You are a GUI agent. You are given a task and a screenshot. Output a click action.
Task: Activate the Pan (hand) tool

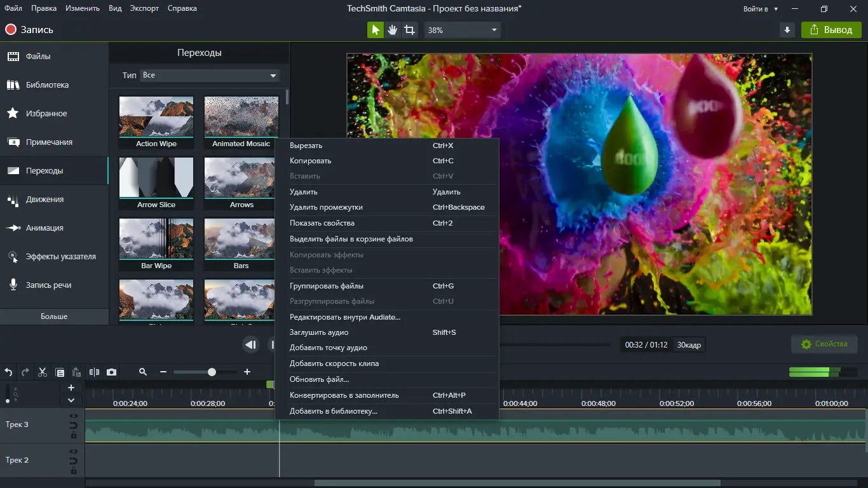(392, 29)
